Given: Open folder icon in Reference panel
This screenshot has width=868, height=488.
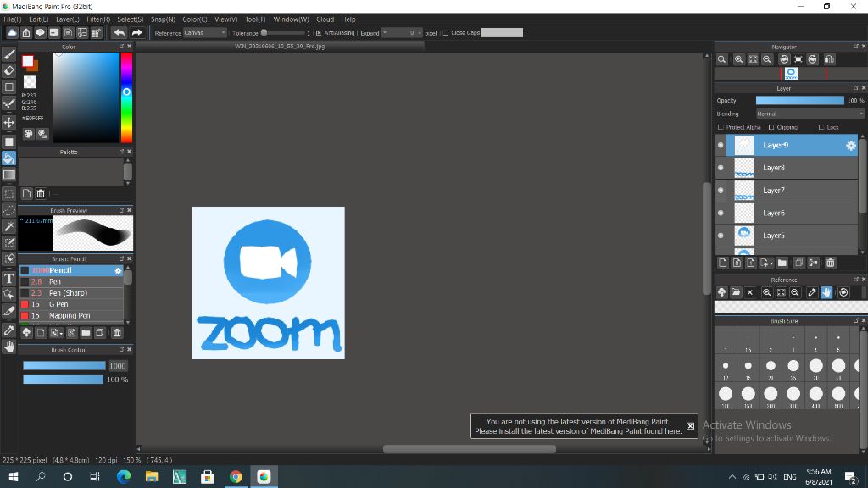Looking at the screenshot, I should coord(736,292).
